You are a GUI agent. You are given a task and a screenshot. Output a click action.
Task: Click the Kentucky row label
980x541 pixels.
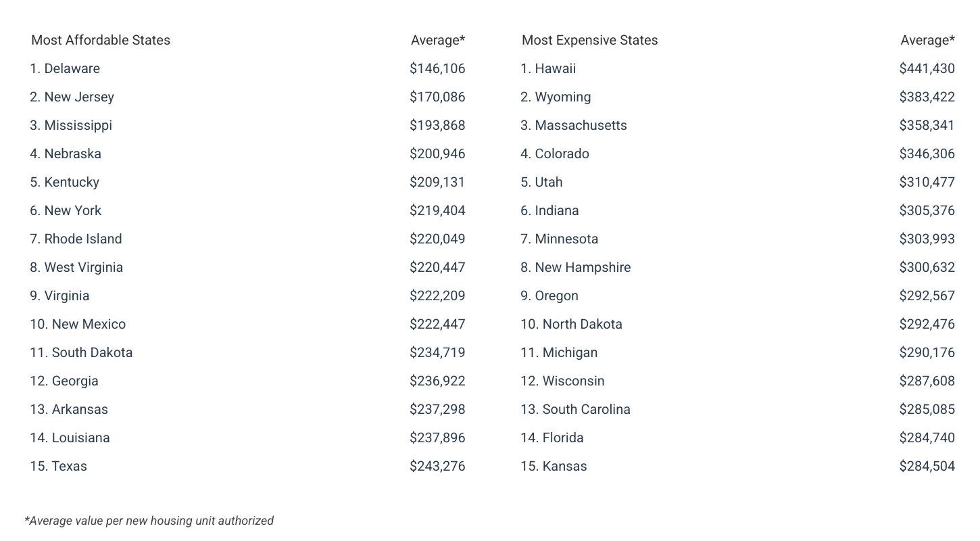[65, 182]
